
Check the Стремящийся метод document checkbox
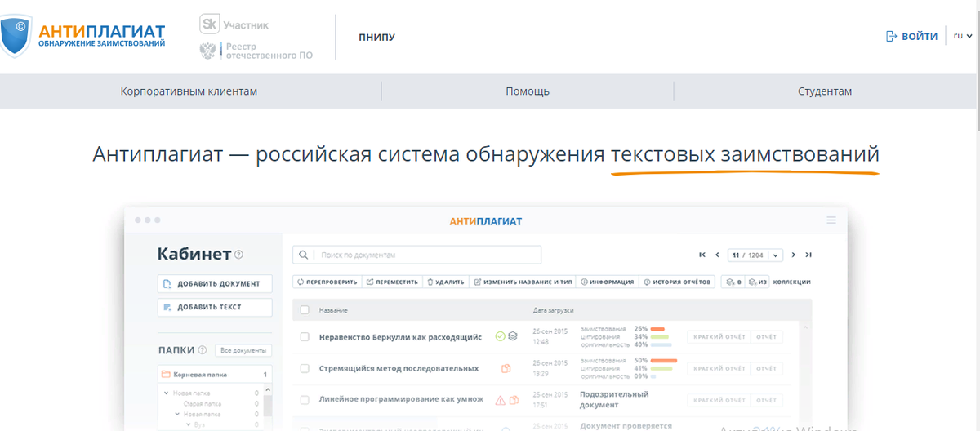(305, 368)
